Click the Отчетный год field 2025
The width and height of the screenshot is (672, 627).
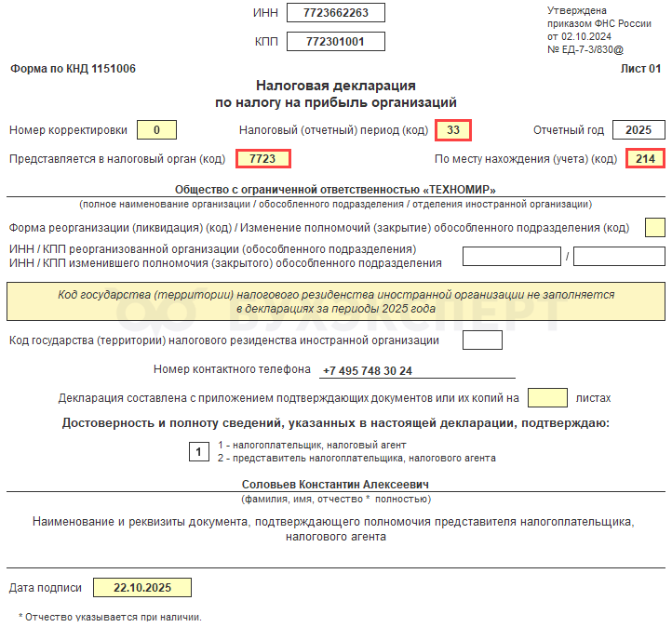[x=638, y=129]
